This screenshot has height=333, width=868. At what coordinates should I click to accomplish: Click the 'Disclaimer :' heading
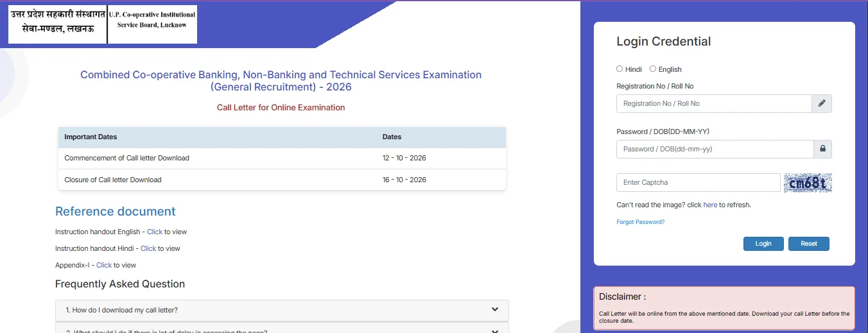[622, 296]
